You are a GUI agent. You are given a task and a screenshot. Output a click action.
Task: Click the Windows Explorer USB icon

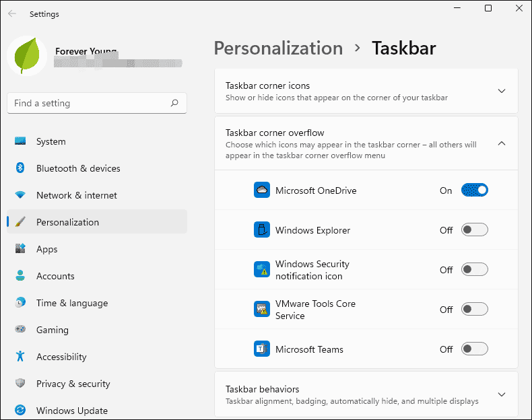click(x=262, y=230)
